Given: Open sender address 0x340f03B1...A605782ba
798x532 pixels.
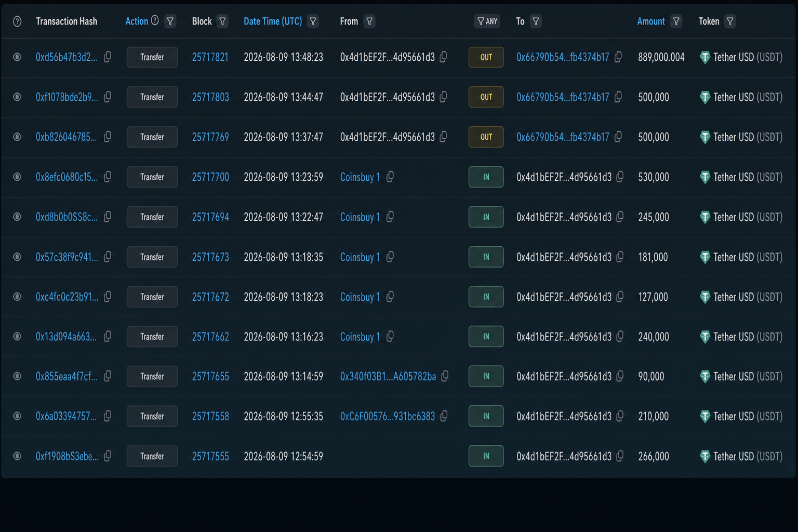Looking at the screenshot, I should [388, 376].
